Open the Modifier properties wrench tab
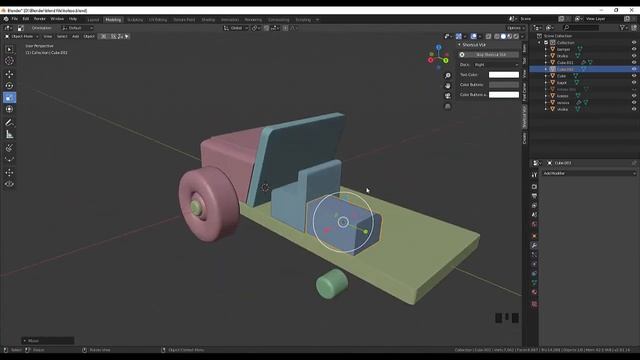Image resolution: width=640 pixels, height=360 pixels. coord(534,245)
